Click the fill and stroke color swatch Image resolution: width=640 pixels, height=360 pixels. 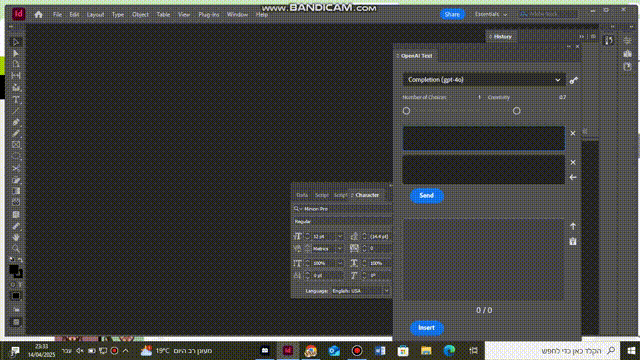(16, 271)
